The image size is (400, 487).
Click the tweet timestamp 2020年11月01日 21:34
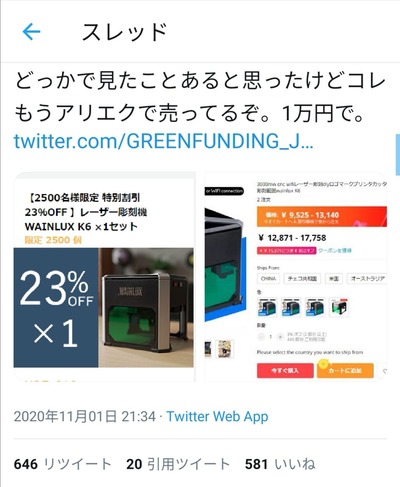[85, 416]
